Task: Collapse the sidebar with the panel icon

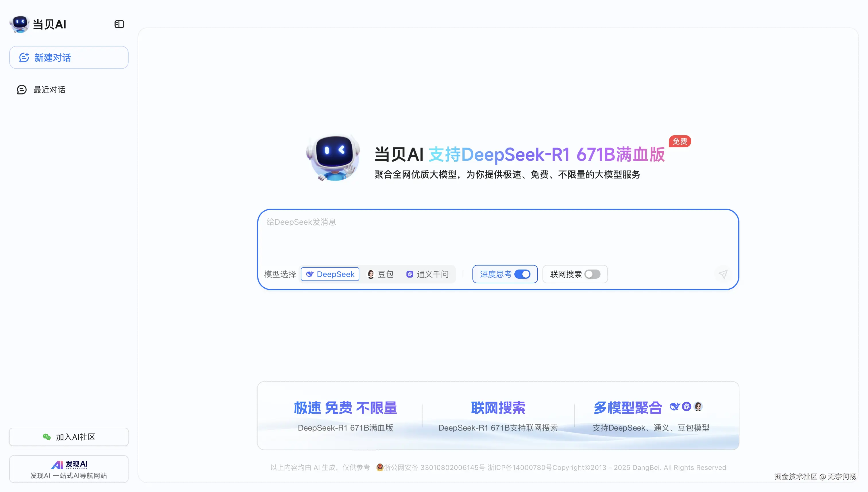Action: tap(119, 24)
